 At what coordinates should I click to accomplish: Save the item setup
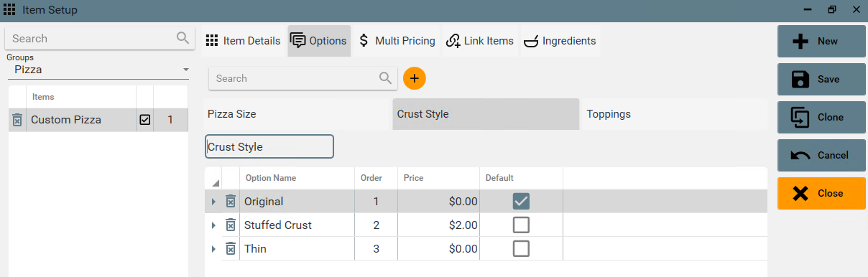821,79
